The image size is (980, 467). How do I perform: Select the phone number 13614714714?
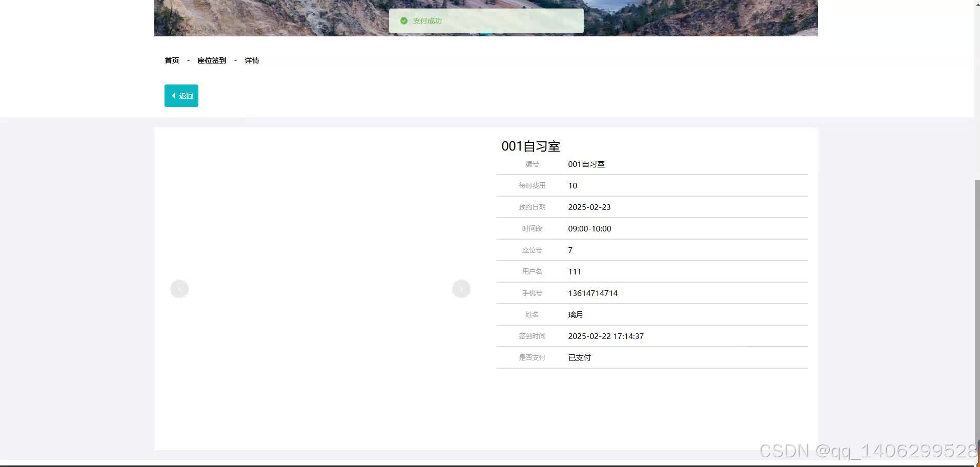pyautogui.click(x=593, y=293)
